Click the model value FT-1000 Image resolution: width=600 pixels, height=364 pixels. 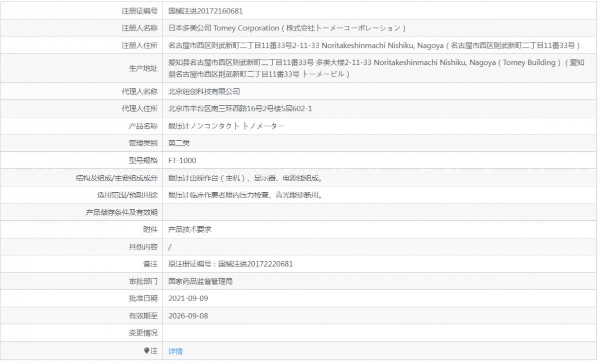coord(182,160)
